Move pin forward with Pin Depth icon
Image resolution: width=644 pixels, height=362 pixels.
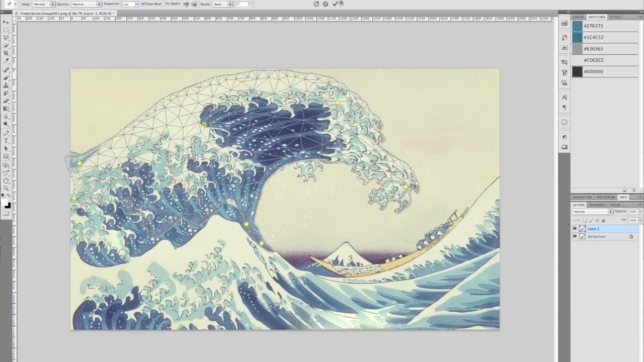186,4
